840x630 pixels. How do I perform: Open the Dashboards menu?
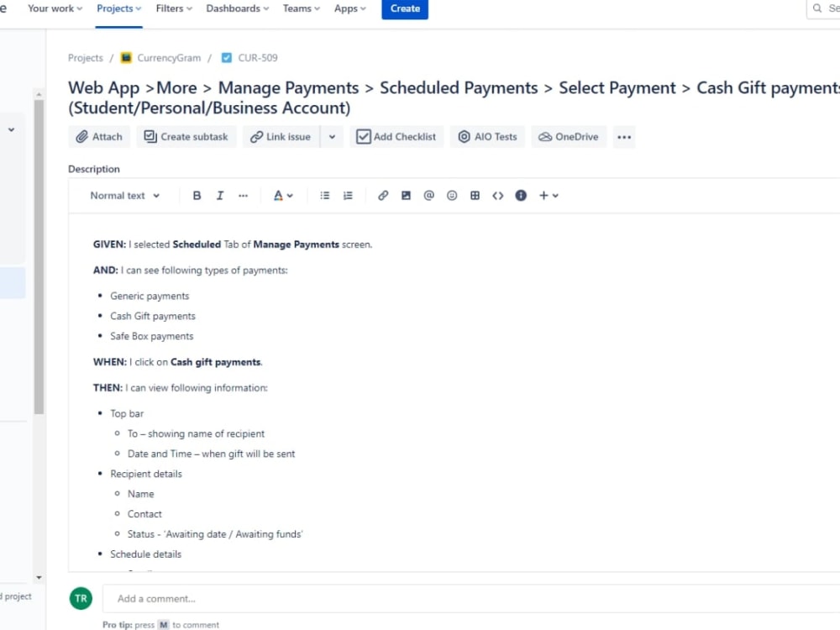[x=236, y=8]
